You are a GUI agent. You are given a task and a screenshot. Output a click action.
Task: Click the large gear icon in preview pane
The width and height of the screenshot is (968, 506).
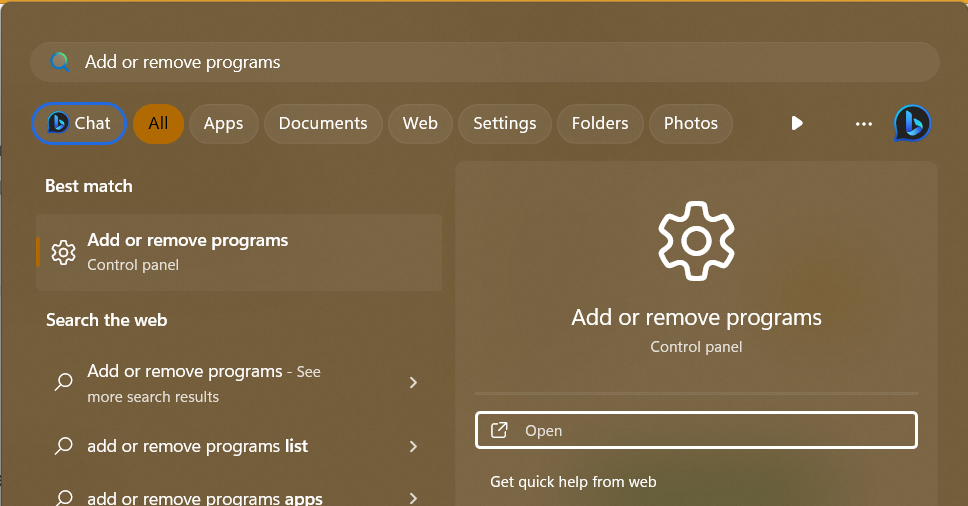tap(696, 240)
